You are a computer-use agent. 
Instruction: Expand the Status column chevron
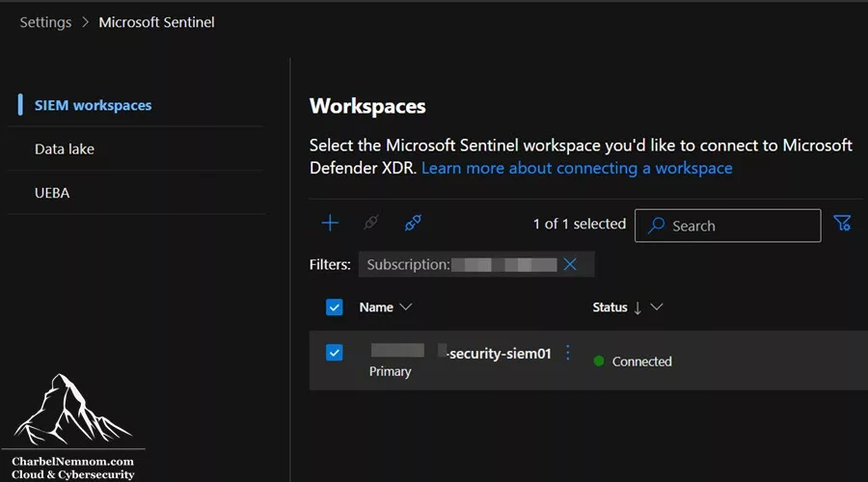tap(657, 308)
